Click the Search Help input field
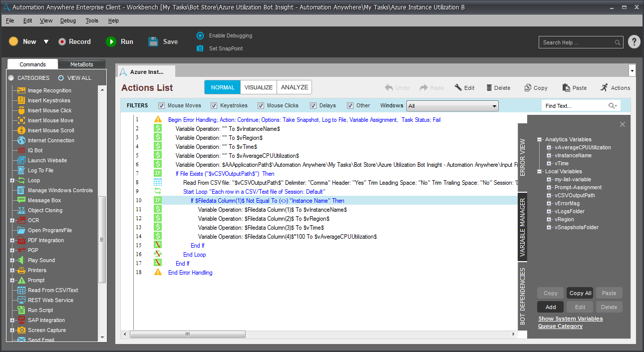This screenshot has width=644, height=352. click(x=577, y=42)
